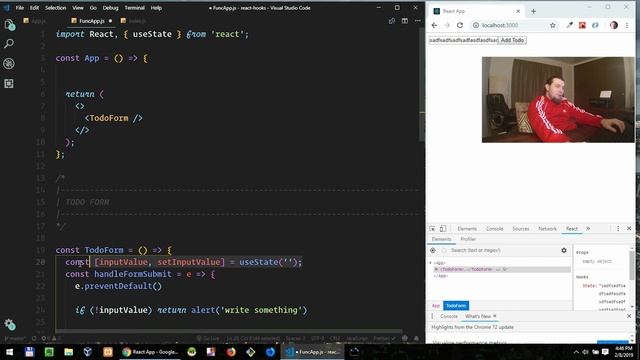The width and height of the screenshot is (640, 360).
Task: Open the Manage gear in the activity bar
Action: coord(9,324)
